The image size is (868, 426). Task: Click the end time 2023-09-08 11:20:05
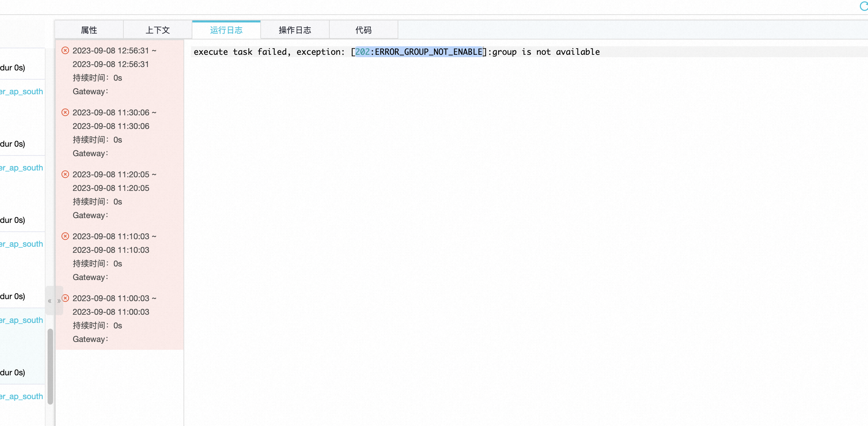111,188
